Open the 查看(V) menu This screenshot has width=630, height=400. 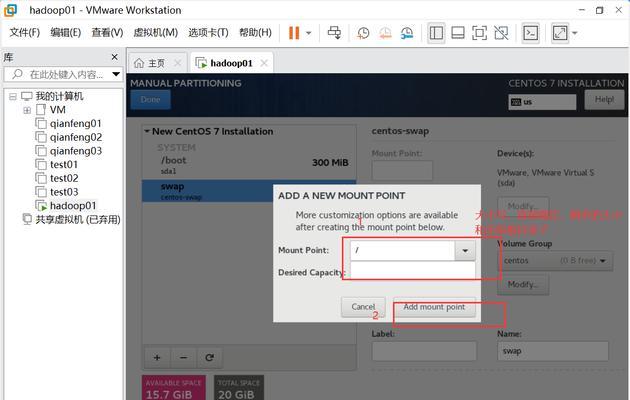107,33
